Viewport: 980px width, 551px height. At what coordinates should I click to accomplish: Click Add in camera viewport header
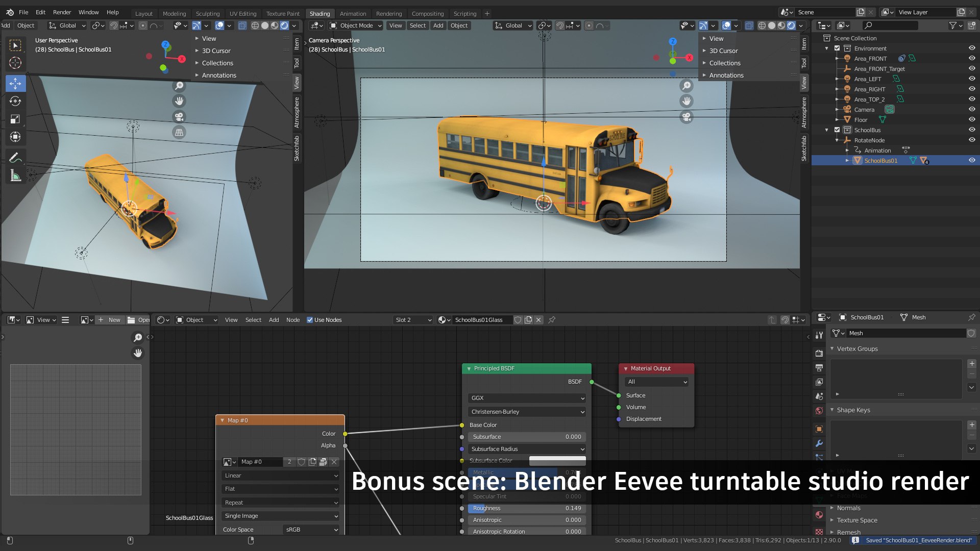coord(438,26)
